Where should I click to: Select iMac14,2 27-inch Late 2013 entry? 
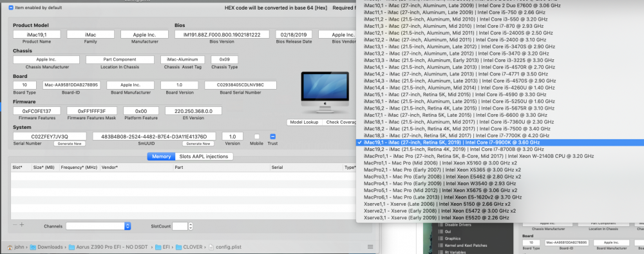[x=500, y=74]
